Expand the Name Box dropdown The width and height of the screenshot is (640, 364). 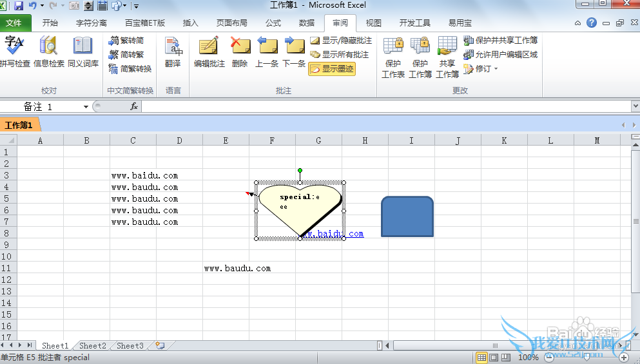click(x=86, y=107)
